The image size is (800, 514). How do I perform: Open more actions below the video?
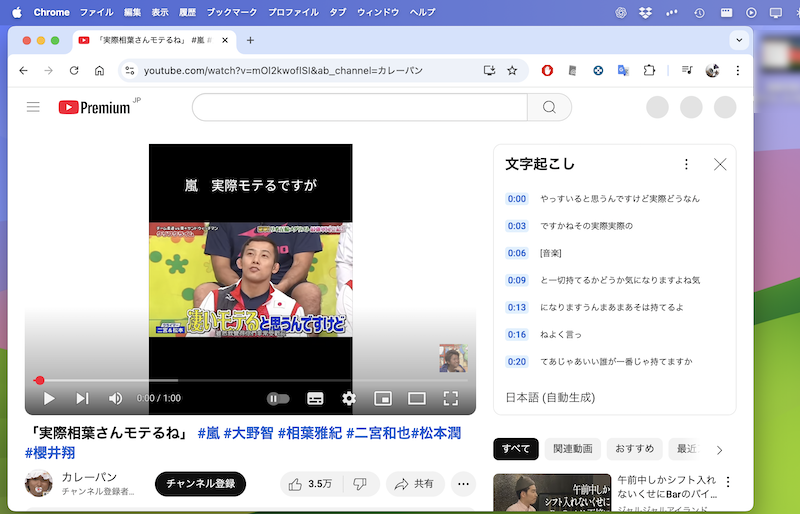[x=463, y=484]
